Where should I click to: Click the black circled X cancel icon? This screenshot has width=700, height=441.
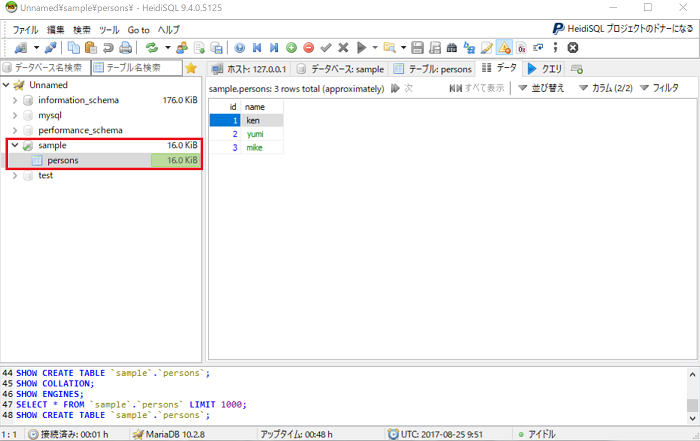573,48
